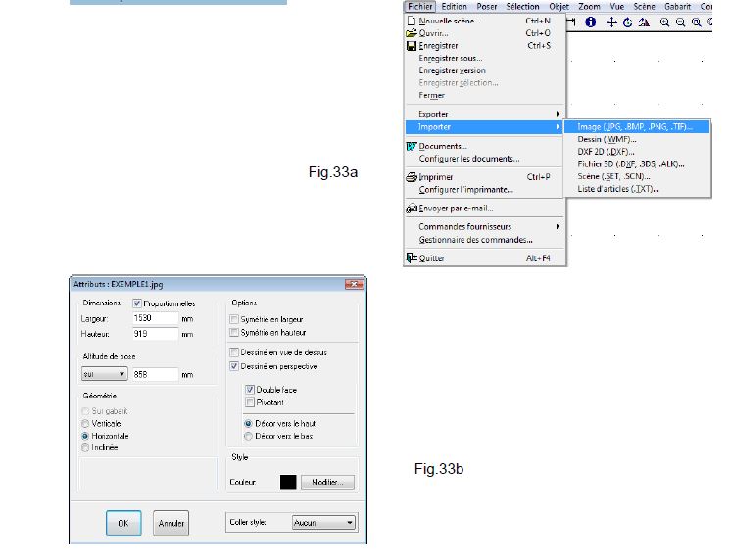Viewport: 729px width, 560px height.
Task: Click the black Couleur swatch
Action: (x=288, y=482)
